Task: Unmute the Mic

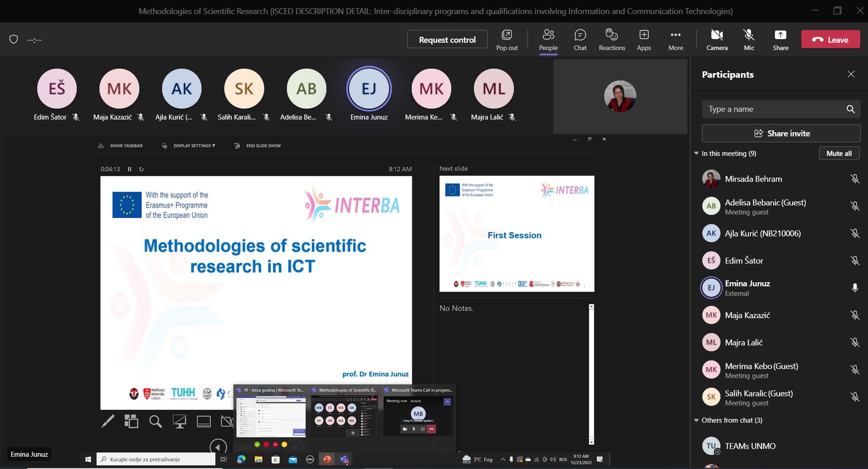Action: pos(749,40)
